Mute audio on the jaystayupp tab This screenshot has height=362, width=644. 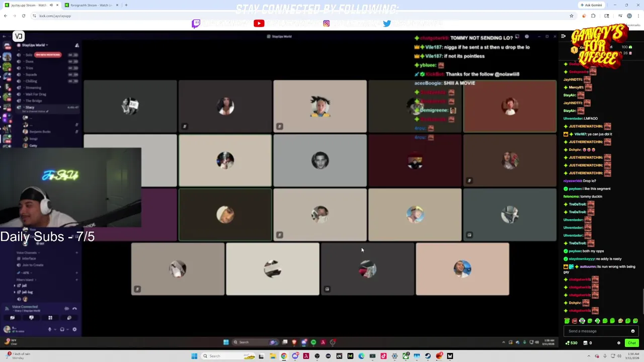[51, 5]
